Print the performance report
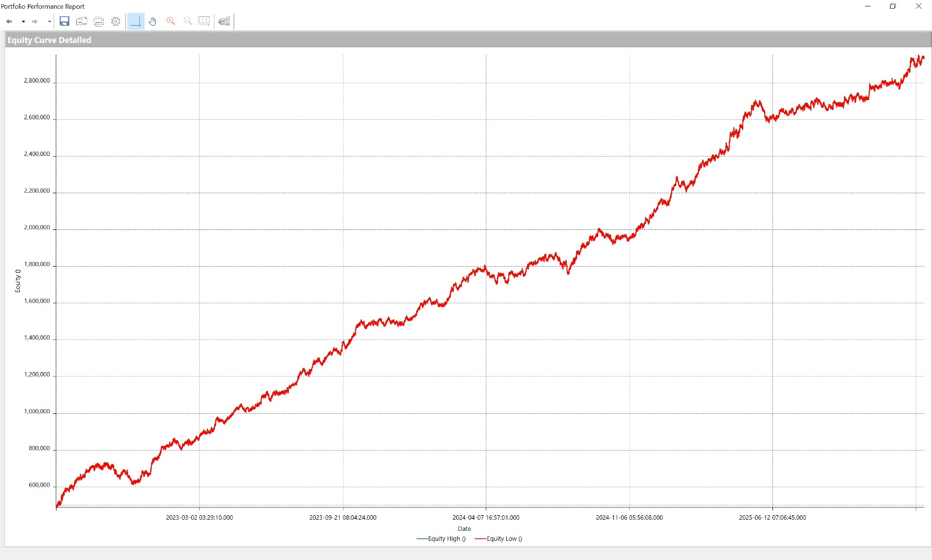The height and width of the screenshot is (560, 932). tap(98, 22)
